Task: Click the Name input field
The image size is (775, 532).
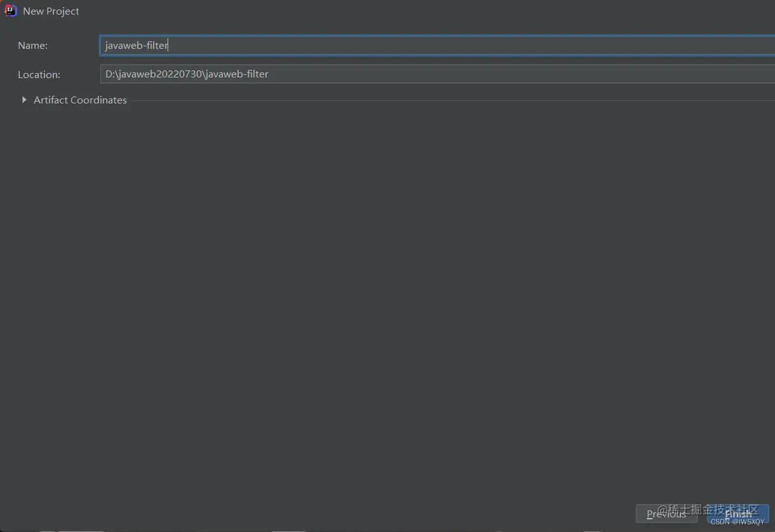Action: (x=437, y=45)
